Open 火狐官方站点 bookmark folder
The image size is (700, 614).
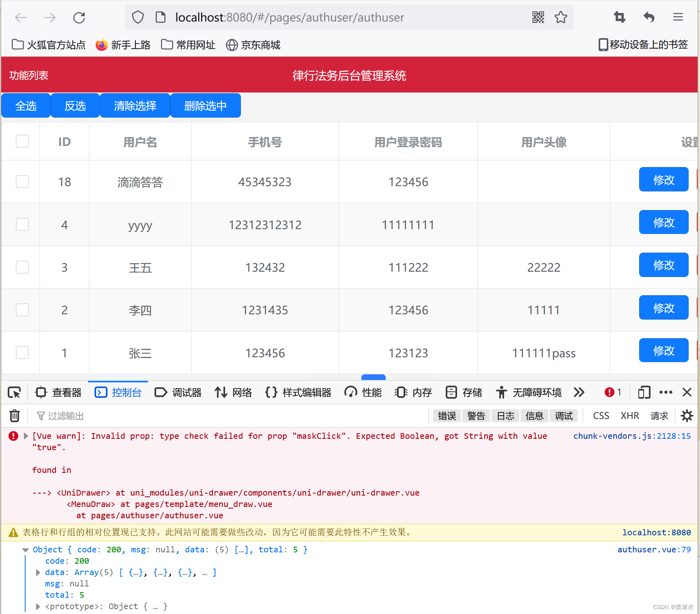tap(49, 45)
